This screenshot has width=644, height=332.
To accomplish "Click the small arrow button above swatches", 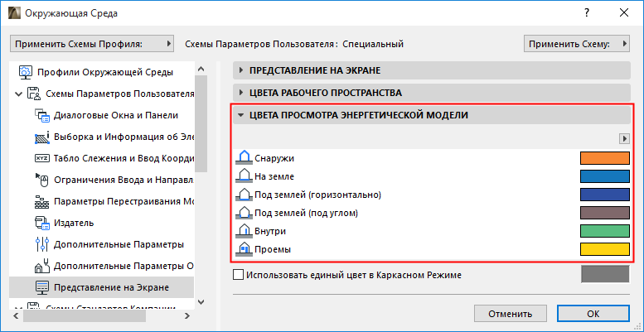I will (x=627, y=138).
